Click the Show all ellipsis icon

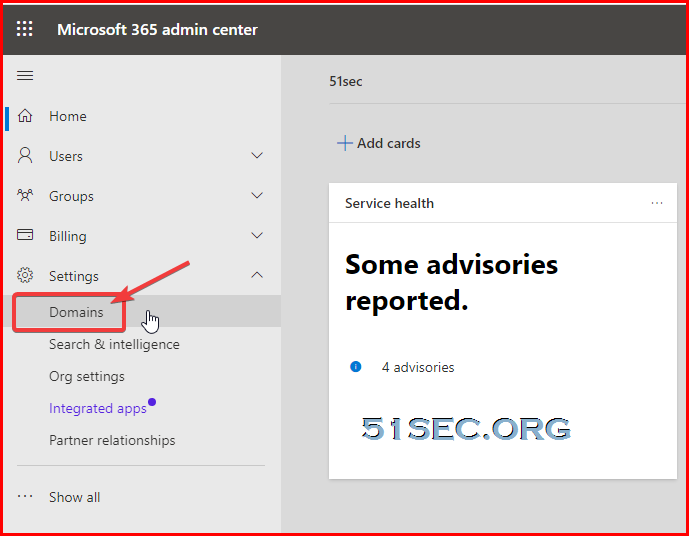pyautogui.click(x=25, y=496)
